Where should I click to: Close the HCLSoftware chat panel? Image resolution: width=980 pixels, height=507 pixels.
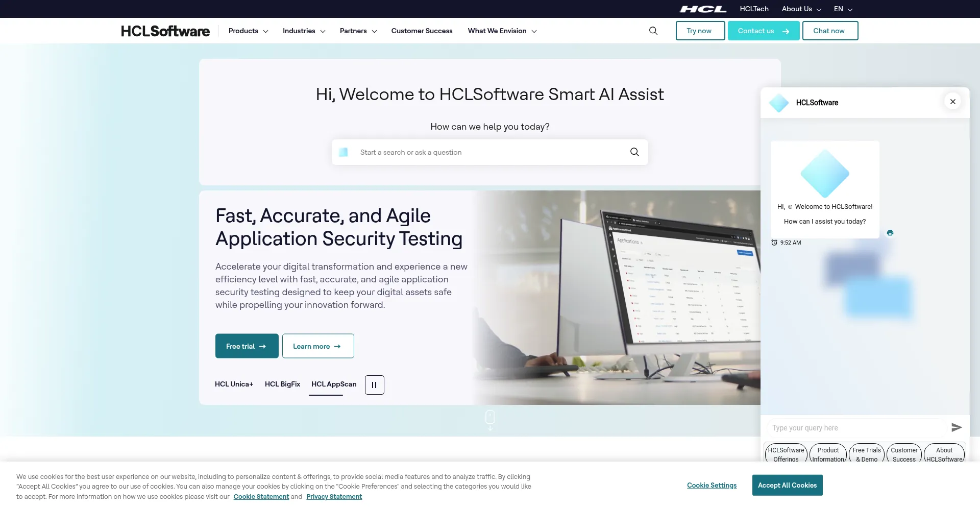(952, 102)
